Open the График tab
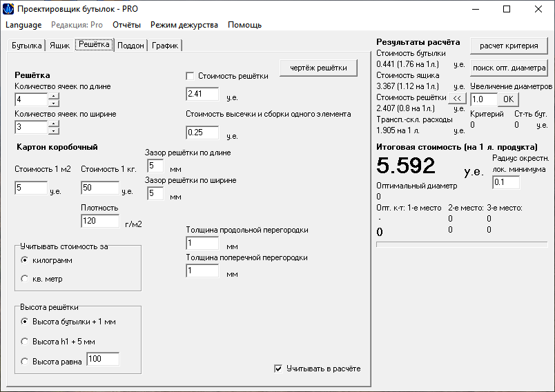This screenshot has width=555, height=392. point(165,46)
